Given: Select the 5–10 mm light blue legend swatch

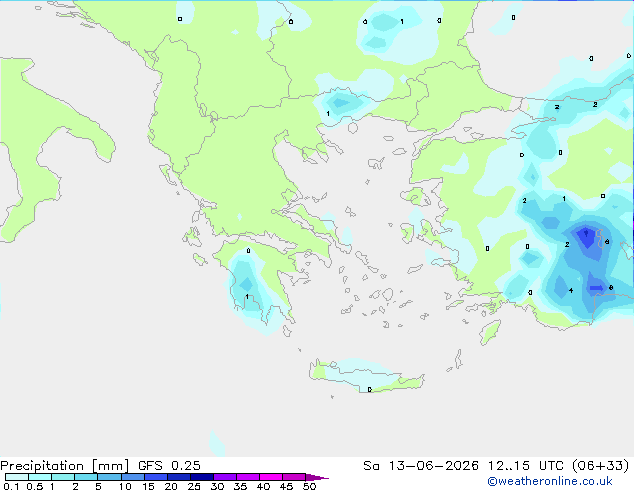Looking at the screenshot, I should pyautogui.click(x=110, y=477).
